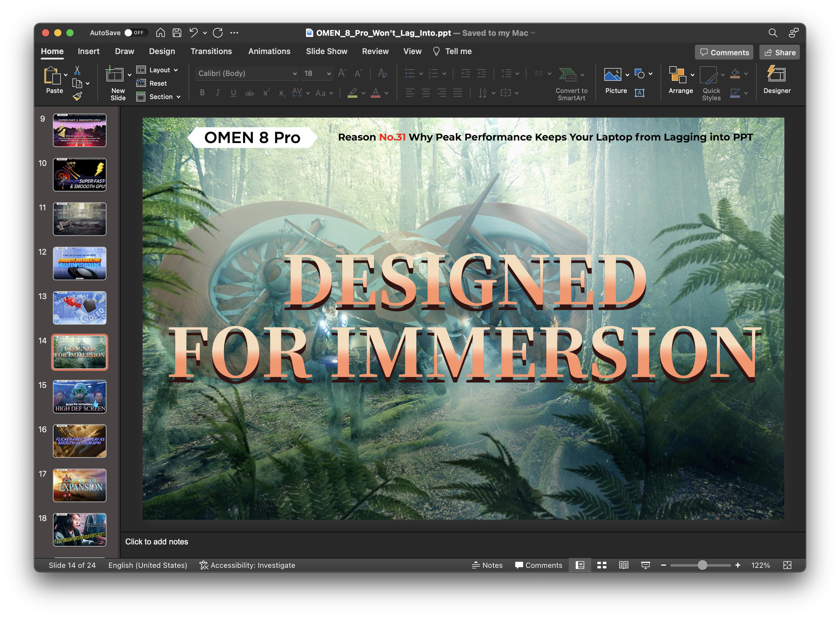Switch to Slide Sorter view icon
840x617 pixels.
(x=601, y=565)
